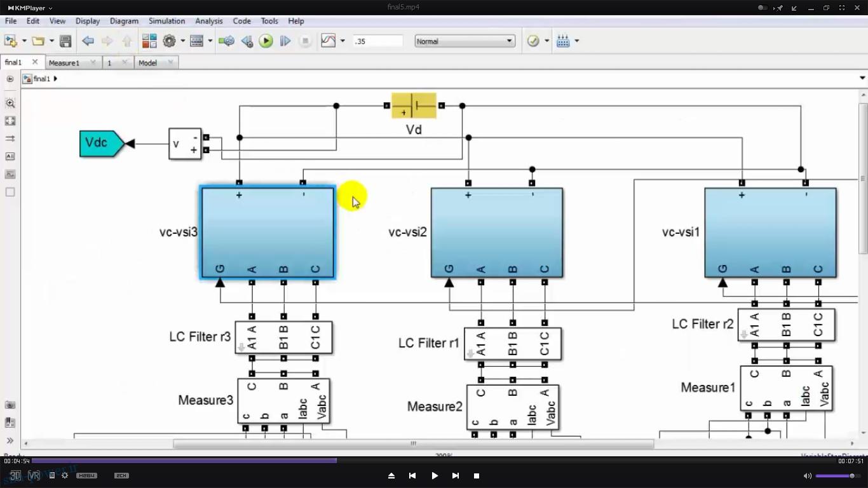
Task: Toggle KMPlayer VR mode
Action: pos(34,475)
